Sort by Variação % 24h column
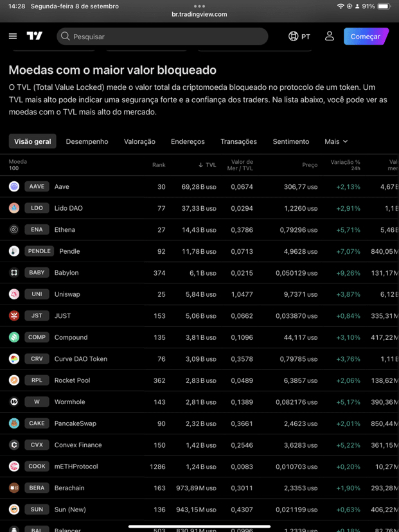Image resolution: width=399 pixels, height=532 pixels. [x=345, y=165]
